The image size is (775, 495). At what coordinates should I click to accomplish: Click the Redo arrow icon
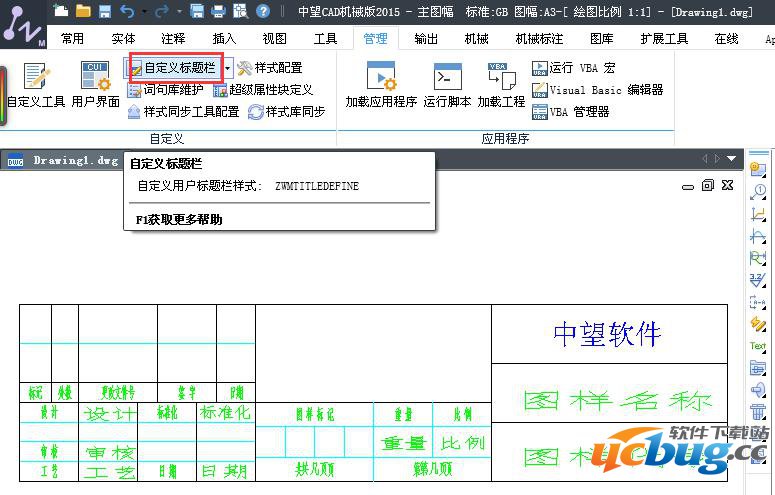pyautogui.click(x=162, y=11)
